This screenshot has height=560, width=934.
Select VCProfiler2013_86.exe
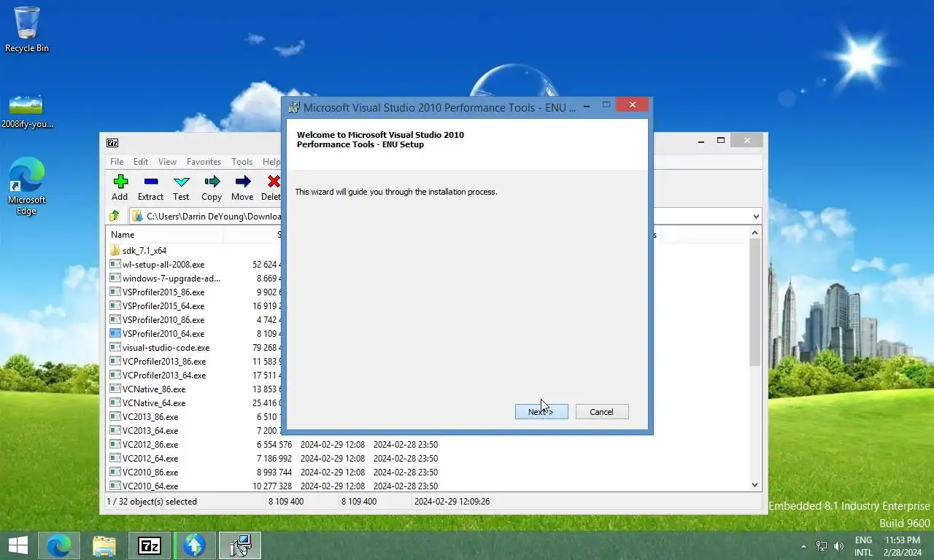(164, 362)
